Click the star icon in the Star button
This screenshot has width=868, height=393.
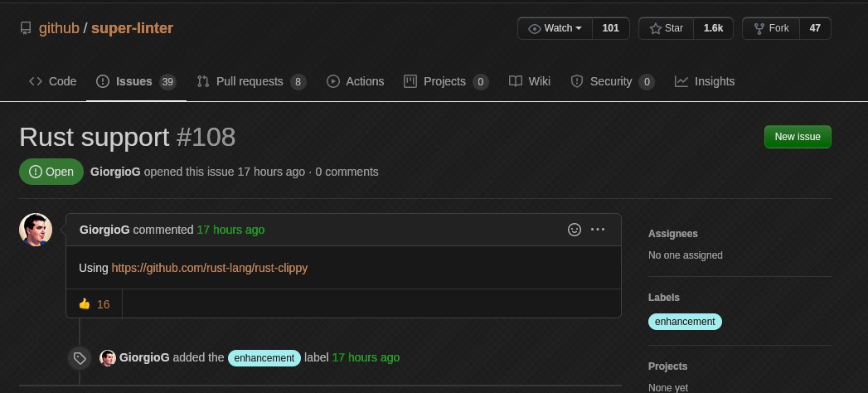coord(656,29)
